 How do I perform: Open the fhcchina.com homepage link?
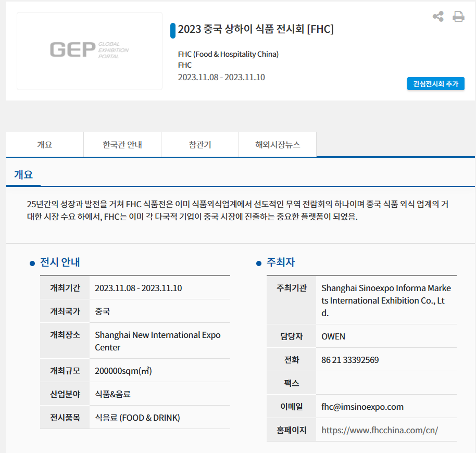[x=380, y=430]
